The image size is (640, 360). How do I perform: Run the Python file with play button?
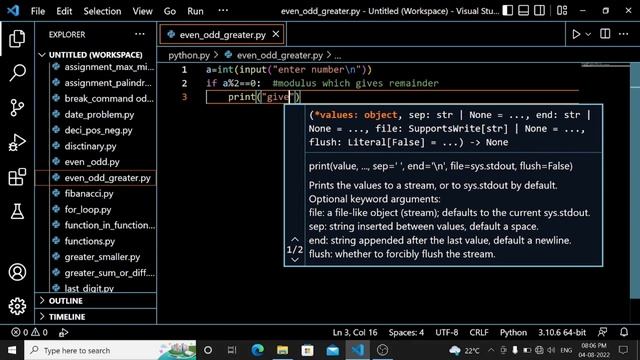click(576, 34)
